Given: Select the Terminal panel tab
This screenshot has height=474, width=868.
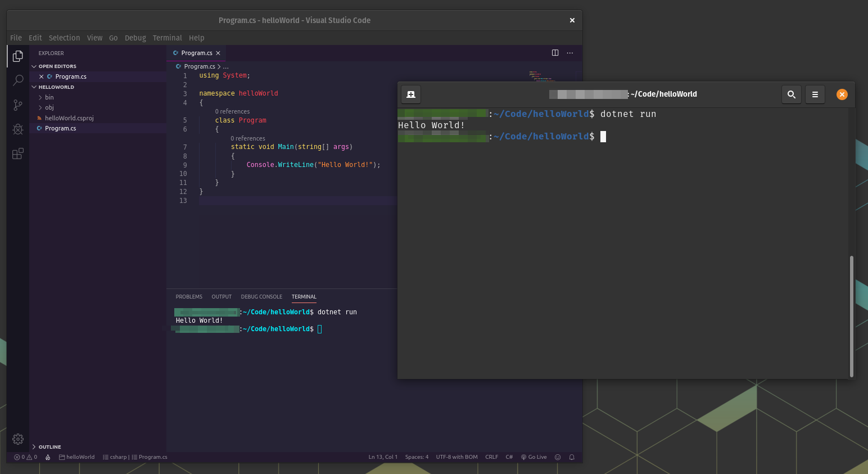Looking at the screenshot, I should [304, 297].
